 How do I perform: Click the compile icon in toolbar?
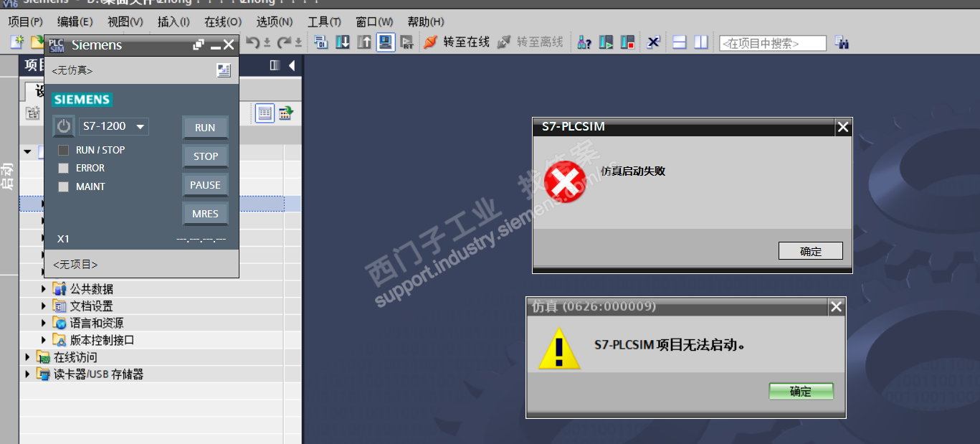[321, 42]
